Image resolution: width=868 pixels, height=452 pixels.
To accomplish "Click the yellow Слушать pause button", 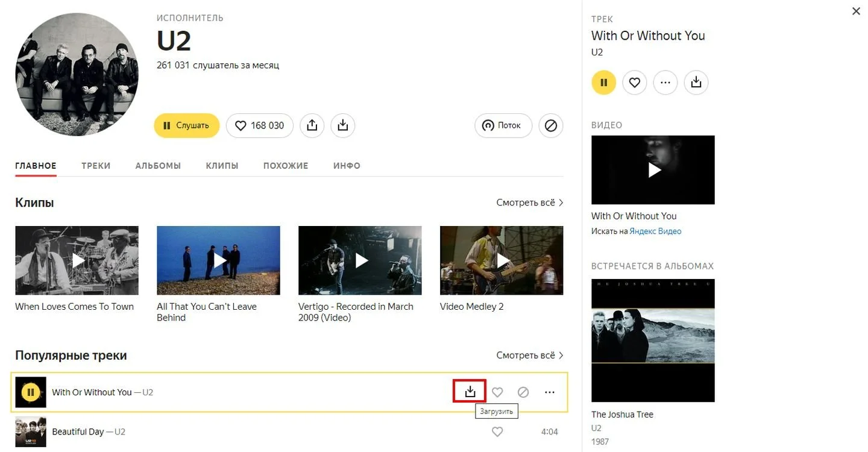I will tap(187, 125).
